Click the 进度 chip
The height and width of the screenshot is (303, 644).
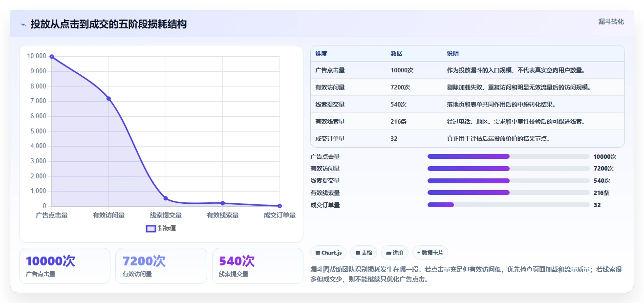pos(394,253)
